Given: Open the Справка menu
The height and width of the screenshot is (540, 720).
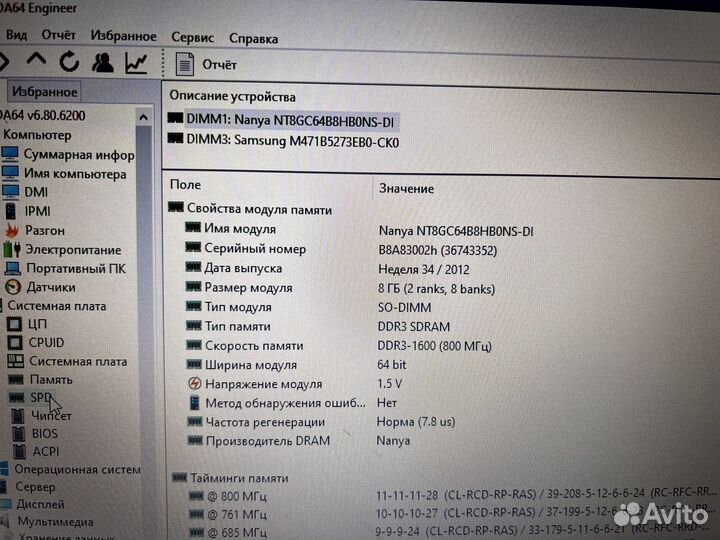Looking at the screenshot, I should 253,39.
